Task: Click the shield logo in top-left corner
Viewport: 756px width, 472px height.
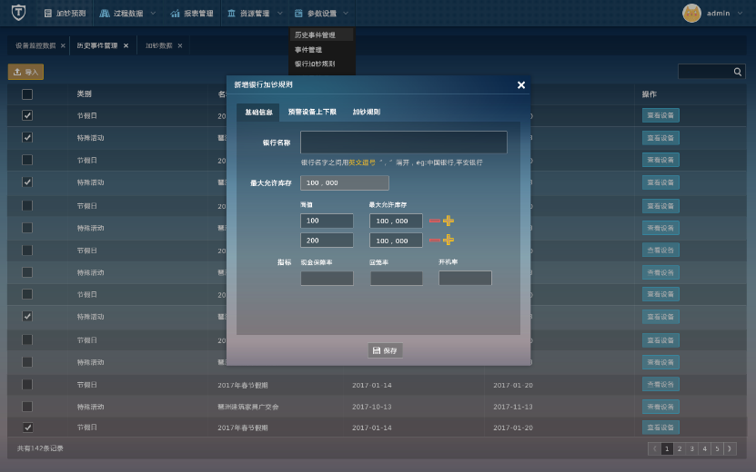Action: pyautogui.click(x=18, y=13)
